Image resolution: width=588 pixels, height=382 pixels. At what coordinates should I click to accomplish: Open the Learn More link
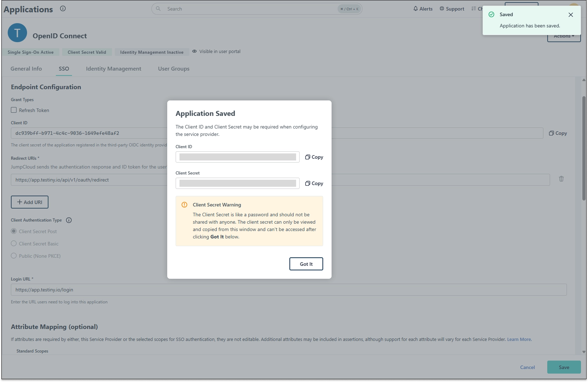click(519, 340)
